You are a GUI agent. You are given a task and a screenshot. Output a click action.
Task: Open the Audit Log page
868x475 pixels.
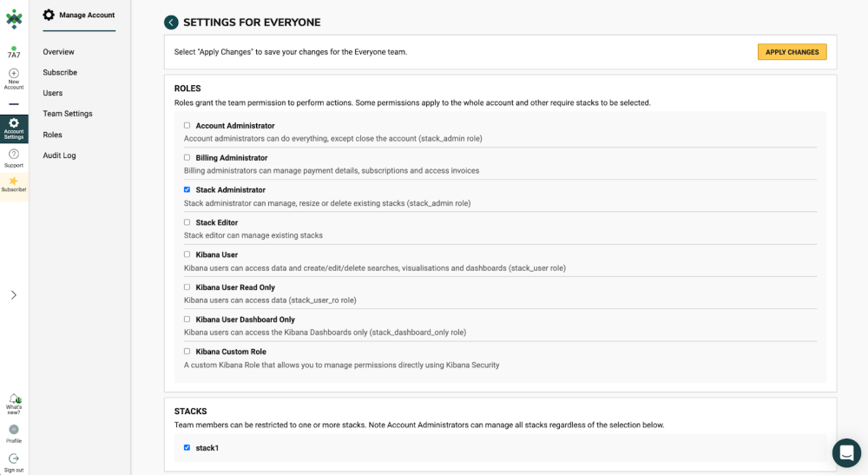tap(59, 155)
